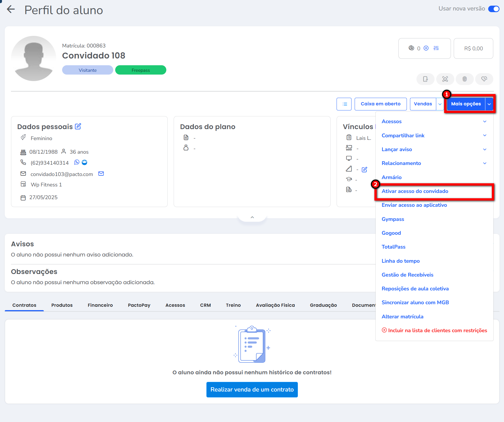Add credit with the plus circle icon
This screenshot has width=504, height=422.
pyautogui.click(x=426, y=48)
